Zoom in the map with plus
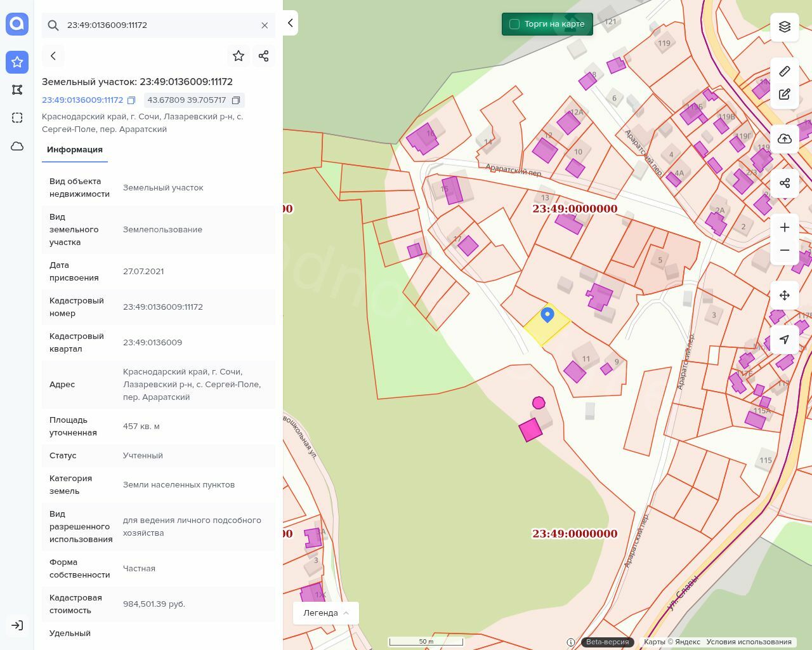 785,227
